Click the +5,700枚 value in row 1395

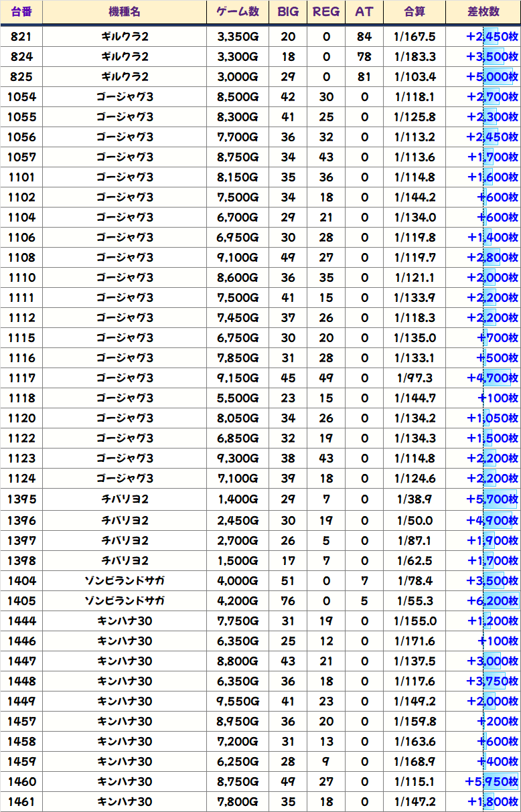point(492,499)
